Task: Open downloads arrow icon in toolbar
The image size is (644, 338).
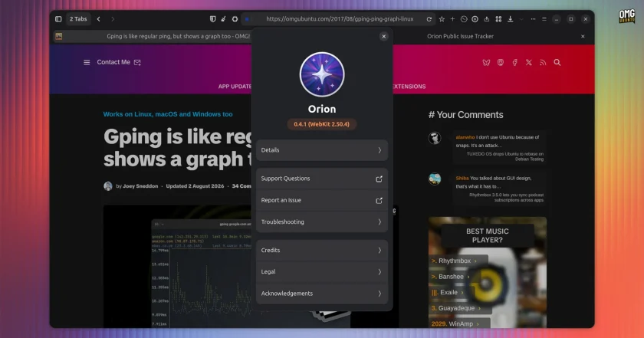Action: pos(510,19)
